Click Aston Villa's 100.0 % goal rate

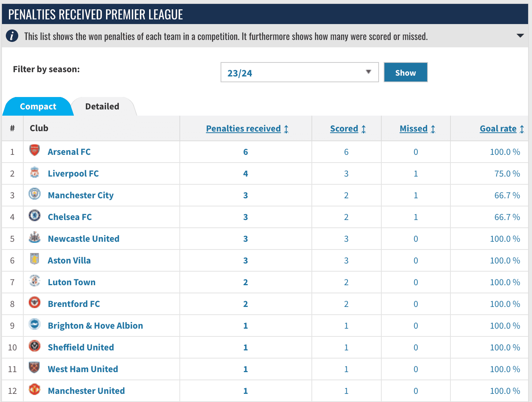pyautogui.click(x=505, y=260)
